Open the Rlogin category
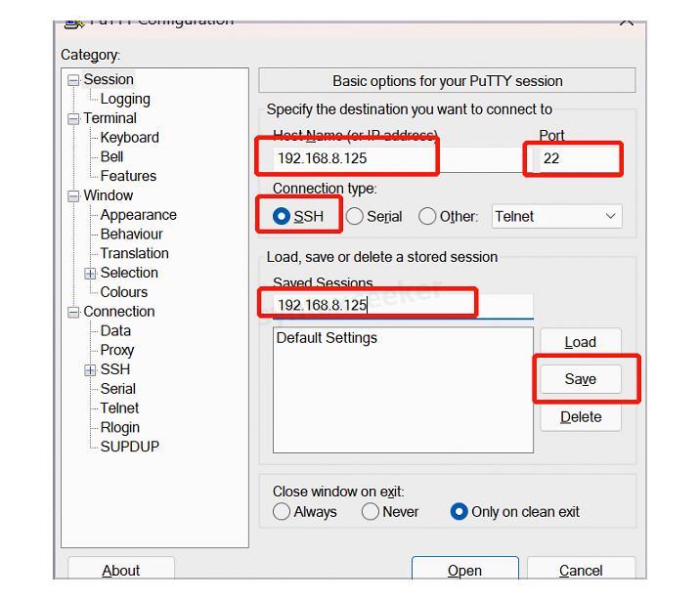Viewport: 700px width, 600px height. point(120,427)
